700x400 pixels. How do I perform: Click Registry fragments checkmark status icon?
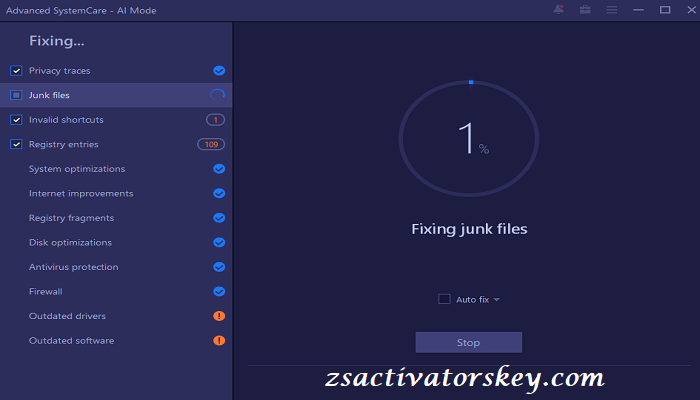(x=219, y=218)
